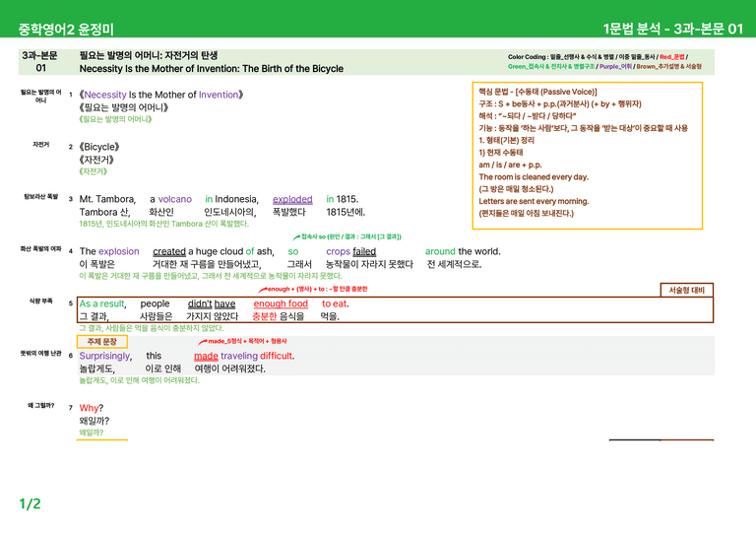Click the purple word "Surprisingly,"
Image resolution: width=756 pixels, height=535 pixels.
pyautogui.click(x=105, y=356)
